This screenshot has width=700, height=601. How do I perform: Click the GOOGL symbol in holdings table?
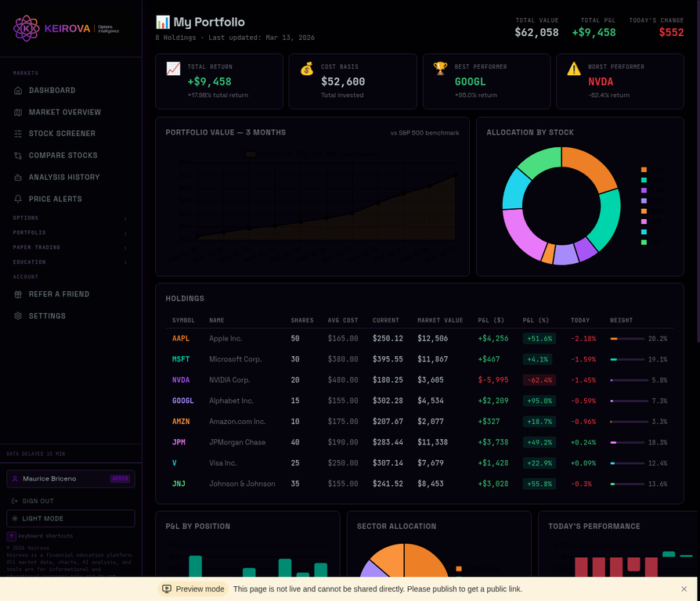click(x=183, y=401)
